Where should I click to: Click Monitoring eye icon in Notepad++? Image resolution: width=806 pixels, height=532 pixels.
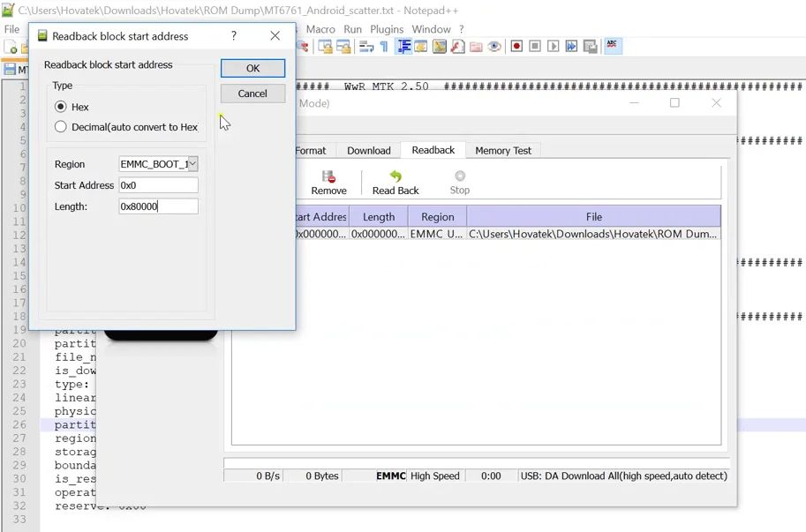[494, 47]
